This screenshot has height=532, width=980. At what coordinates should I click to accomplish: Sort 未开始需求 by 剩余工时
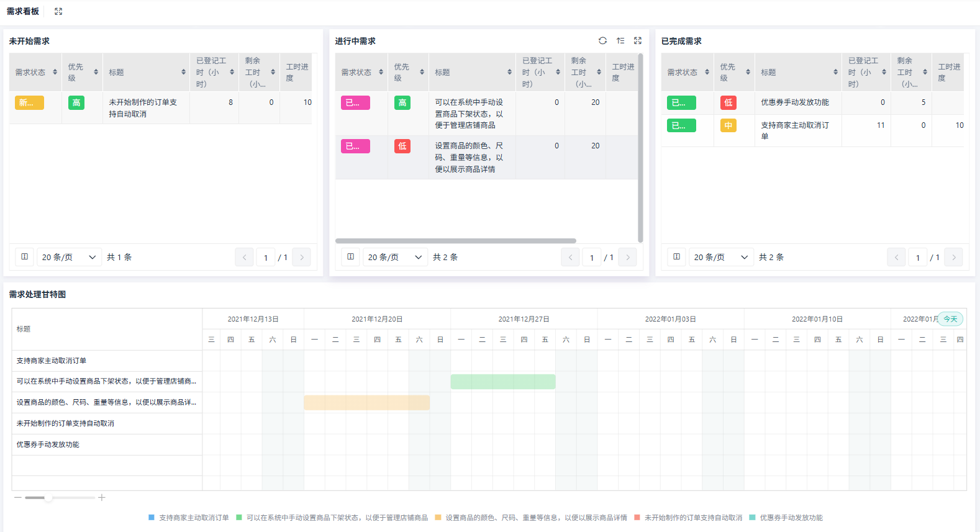tap(273, 72)
